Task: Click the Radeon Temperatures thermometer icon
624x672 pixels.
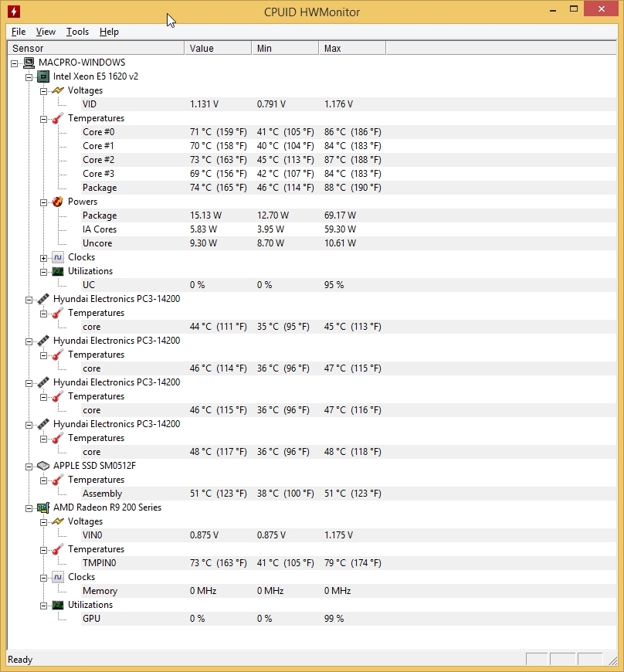Action: tap(58, 549)
